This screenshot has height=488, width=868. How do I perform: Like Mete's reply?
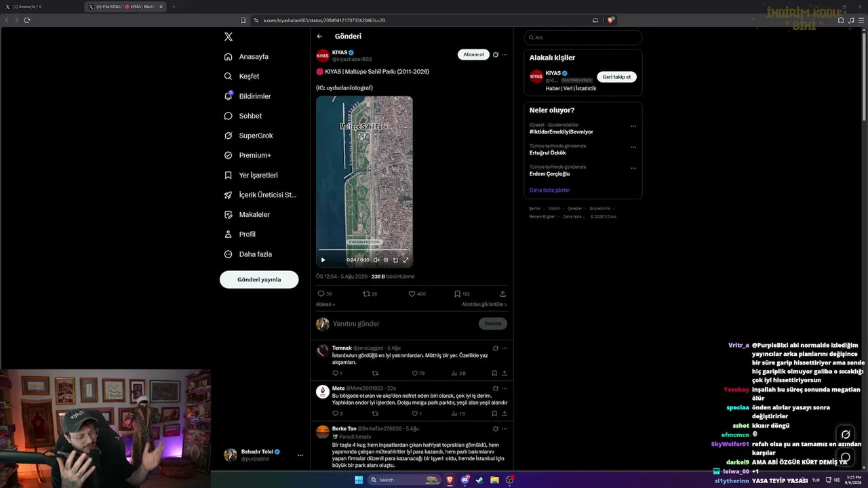[414, 413]
